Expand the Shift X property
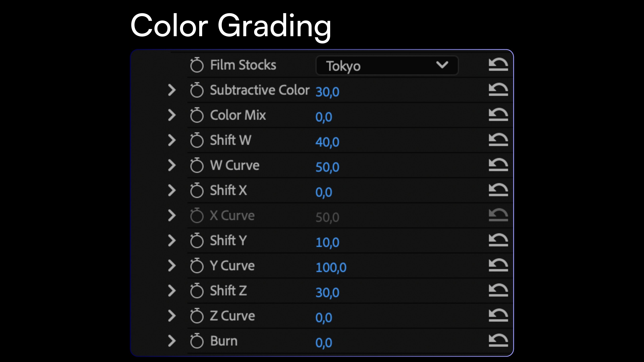Image resolution: width=644 pixels, height=362 pixels. click(x=172, y=190)
